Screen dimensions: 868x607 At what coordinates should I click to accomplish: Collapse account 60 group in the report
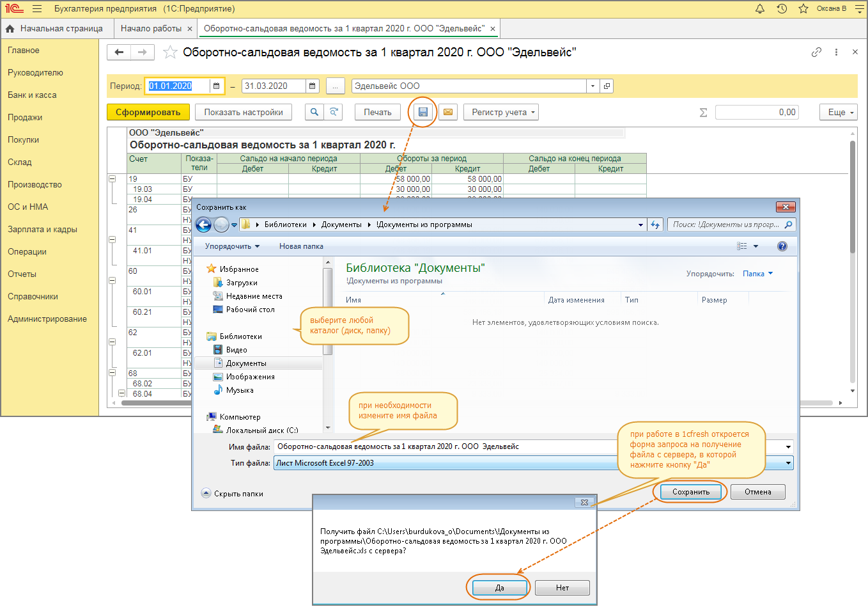112,281
